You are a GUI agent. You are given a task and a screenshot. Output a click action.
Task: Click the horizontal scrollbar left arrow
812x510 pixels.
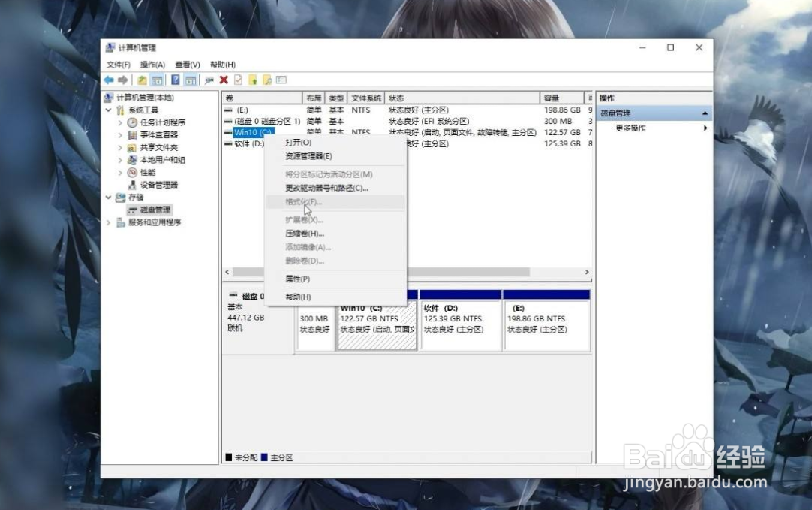coord(227,272)
